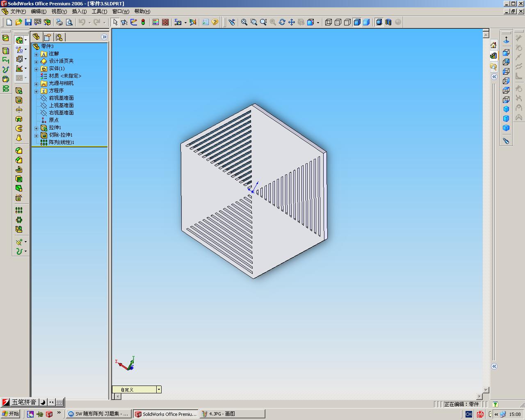Switch to PropertyManager tab
Screen dimensions: 525x420
coord(48,37)
